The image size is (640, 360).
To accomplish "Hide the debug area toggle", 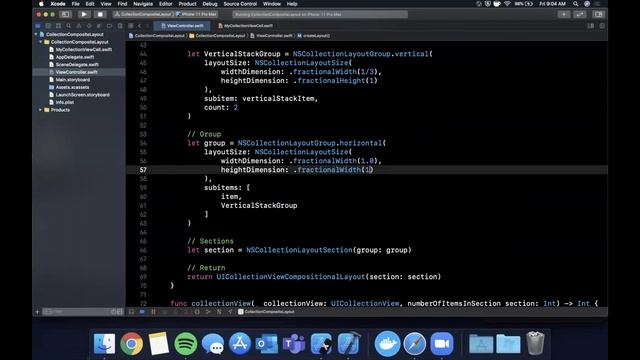I will 131,312.
